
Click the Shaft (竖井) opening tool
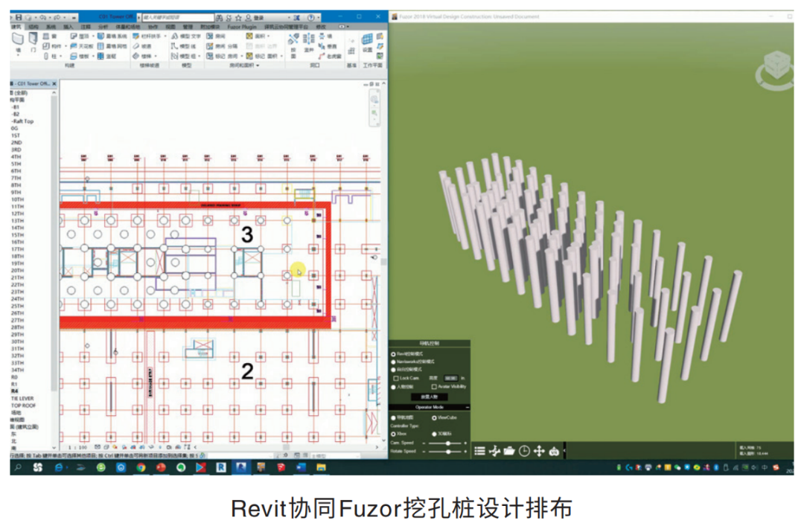click(x=309, y=43)
